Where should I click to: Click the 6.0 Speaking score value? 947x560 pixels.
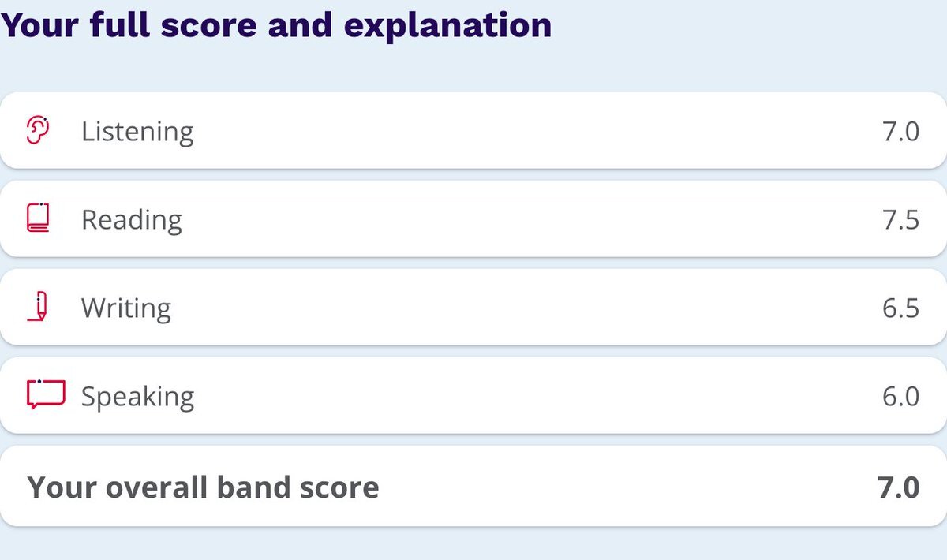coord(900,396)
